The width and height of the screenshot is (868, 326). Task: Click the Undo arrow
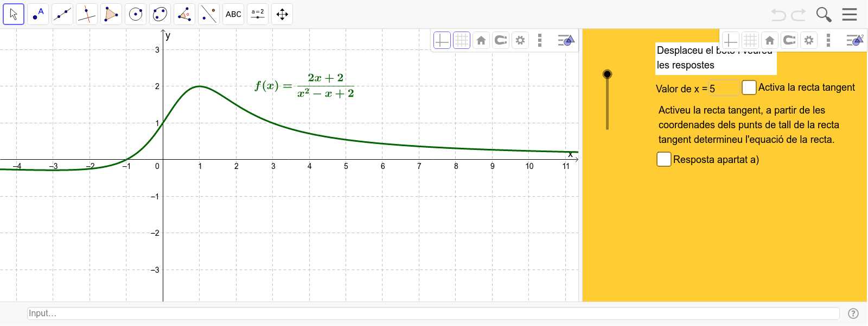[x=778, y=15]
